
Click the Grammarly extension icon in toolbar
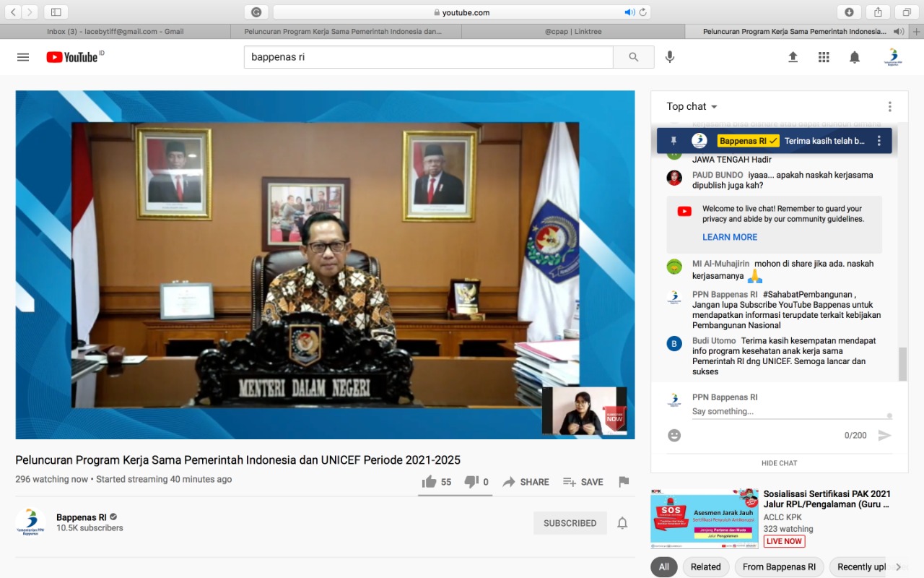[x=256, y=12]
